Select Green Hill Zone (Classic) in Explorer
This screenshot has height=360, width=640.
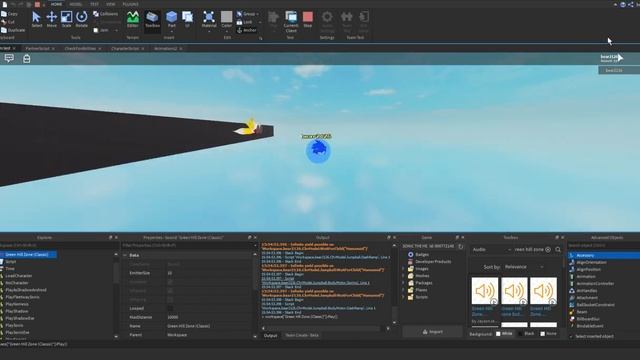coord(28,255)
